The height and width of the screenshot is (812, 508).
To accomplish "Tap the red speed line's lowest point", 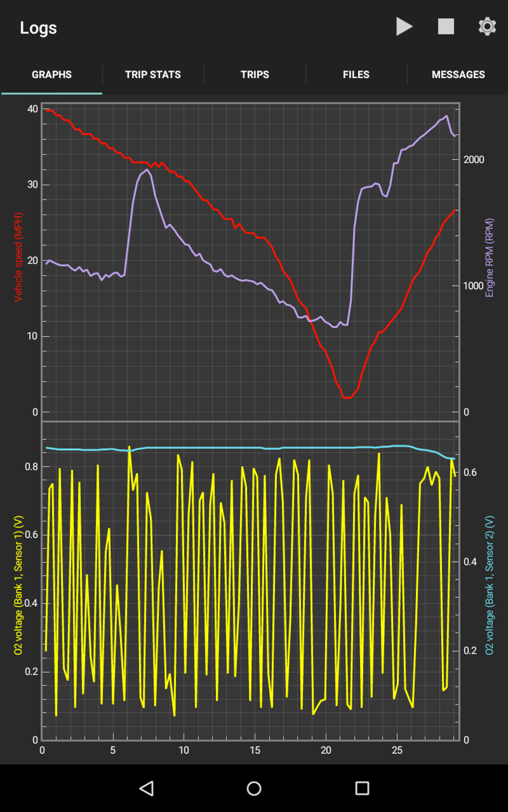I will 347,398.
